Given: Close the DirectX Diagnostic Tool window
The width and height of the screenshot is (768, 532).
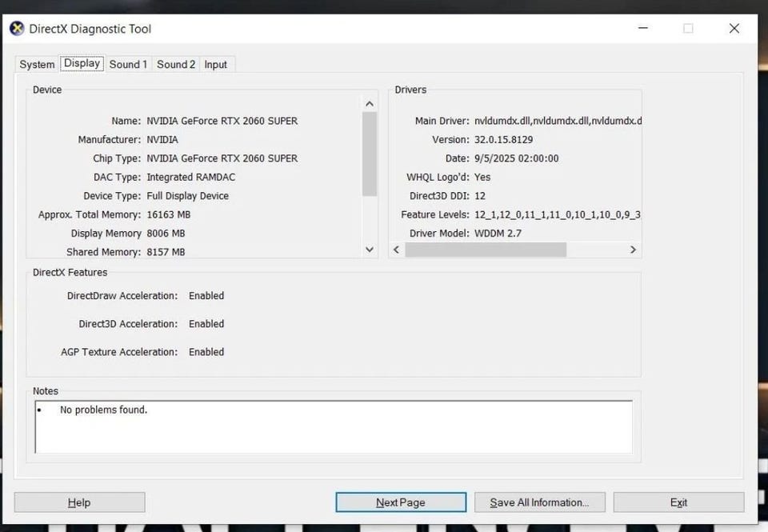Looking at the screenshot, I should tap(734, 28).
